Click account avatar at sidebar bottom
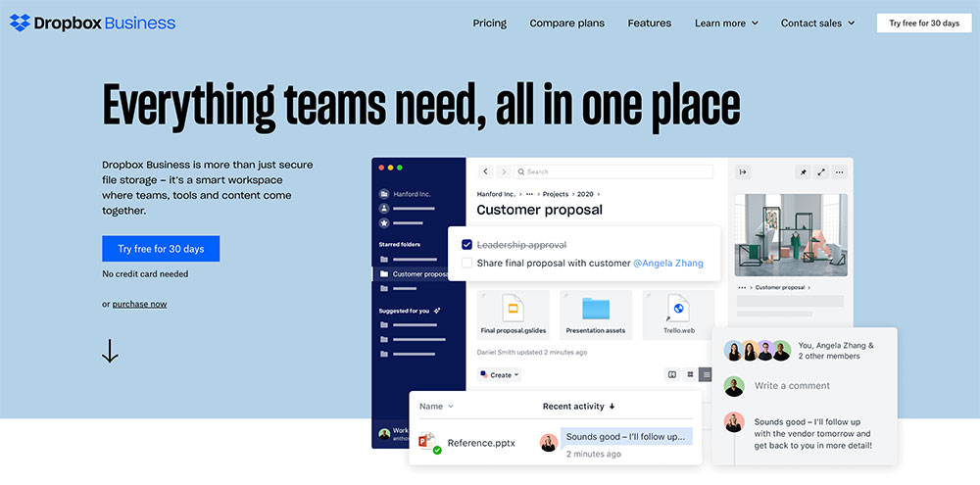980x485 pixels. coord(384,434)
